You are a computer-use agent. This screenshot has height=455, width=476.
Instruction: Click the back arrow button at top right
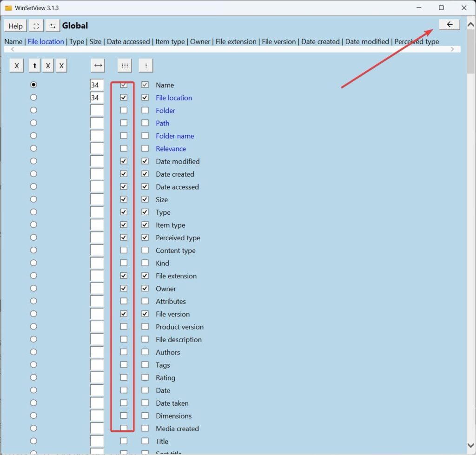(449, 24)
